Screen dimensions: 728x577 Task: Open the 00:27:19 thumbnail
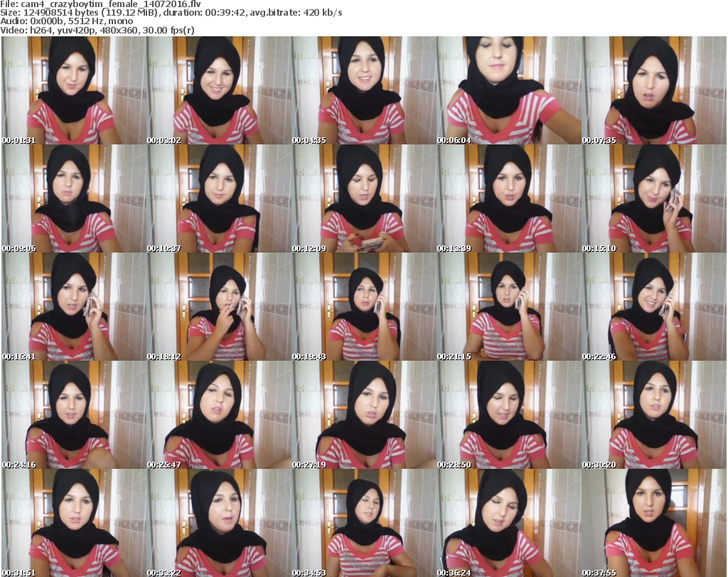click(x=363, y=415)
